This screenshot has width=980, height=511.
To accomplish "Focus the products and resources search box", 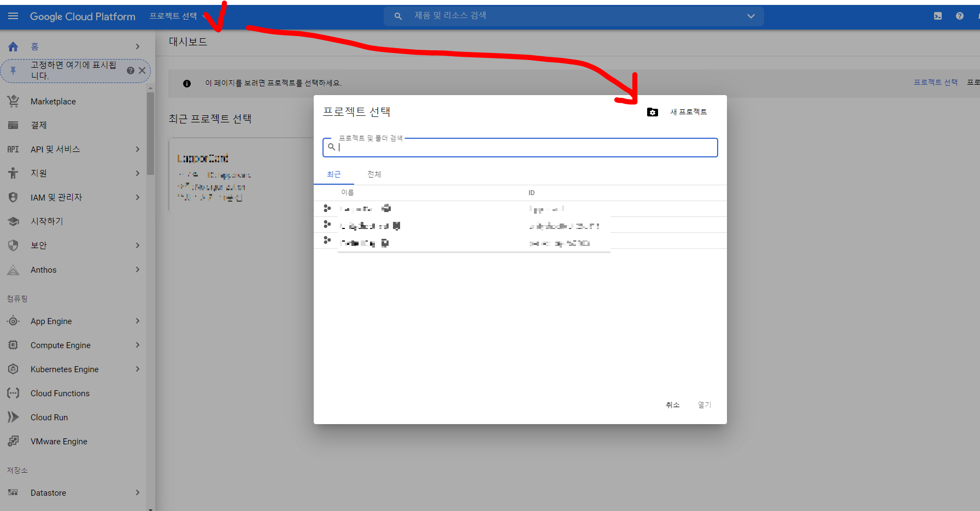I will click(x=574, y=16).
